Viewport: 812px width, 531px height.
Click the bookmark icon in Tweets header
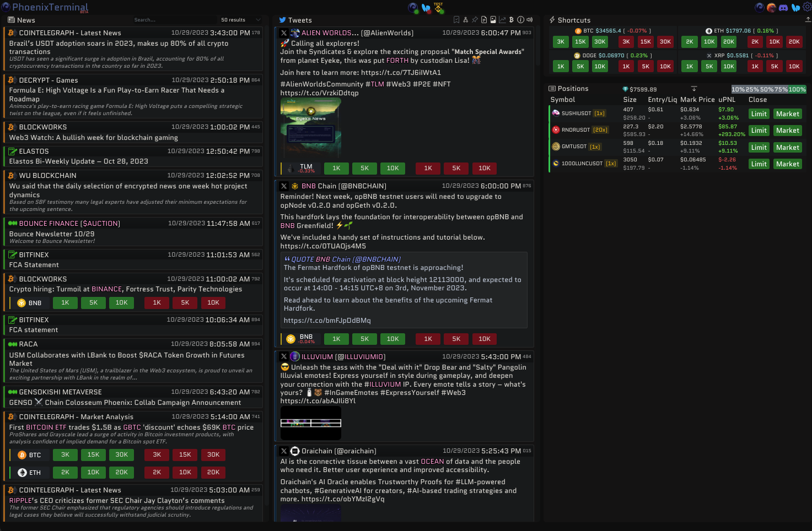pyautogui.click(x=456, y=20)
